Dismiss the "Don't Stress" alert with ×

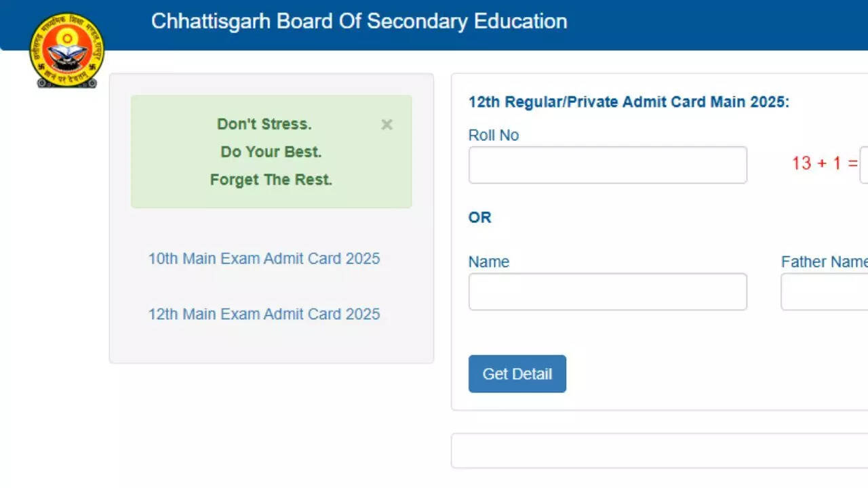coord(387,125)
